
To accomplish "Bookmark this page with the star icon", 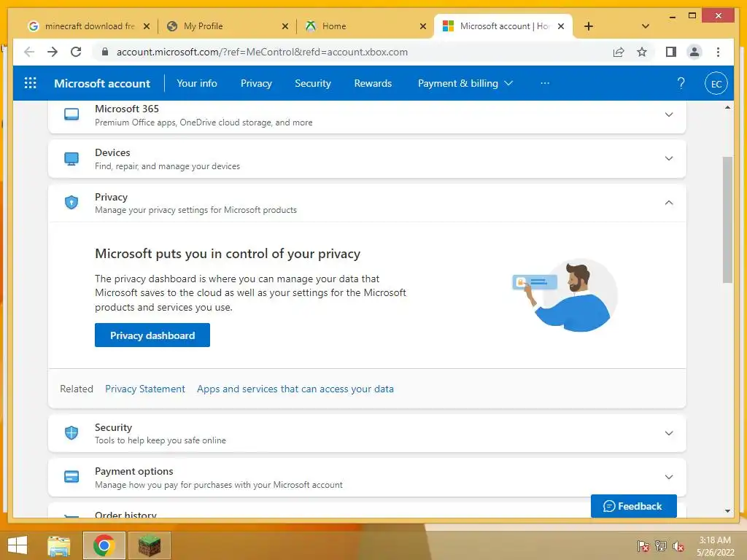I will [x=642, y=52].
